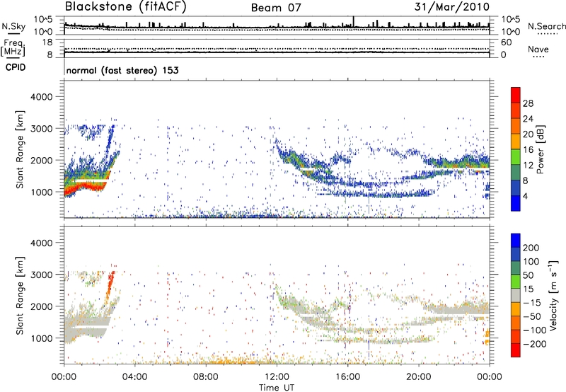Click the 'Time UT' axis label
Viewport: 566px width, 392px height.
click(x=277, y=388)
